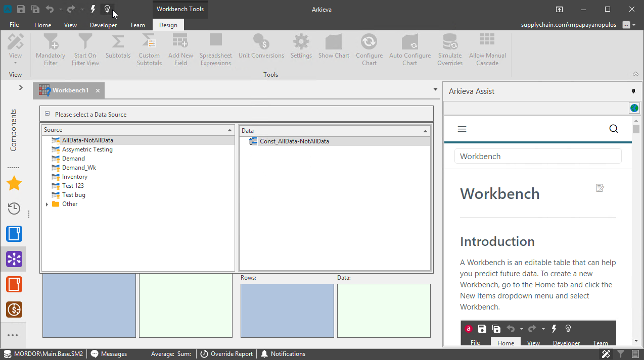Click the blue book sidebar icon
Image resolution: width=644 pixels, height=360 pixels.
coord(14,234)
